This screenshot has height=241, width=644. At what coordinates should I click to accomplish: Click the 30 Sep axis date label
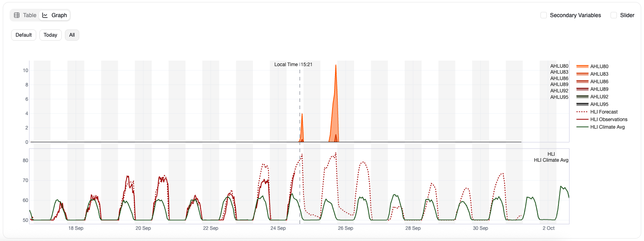pyautogui.click(x=480, y=228)
